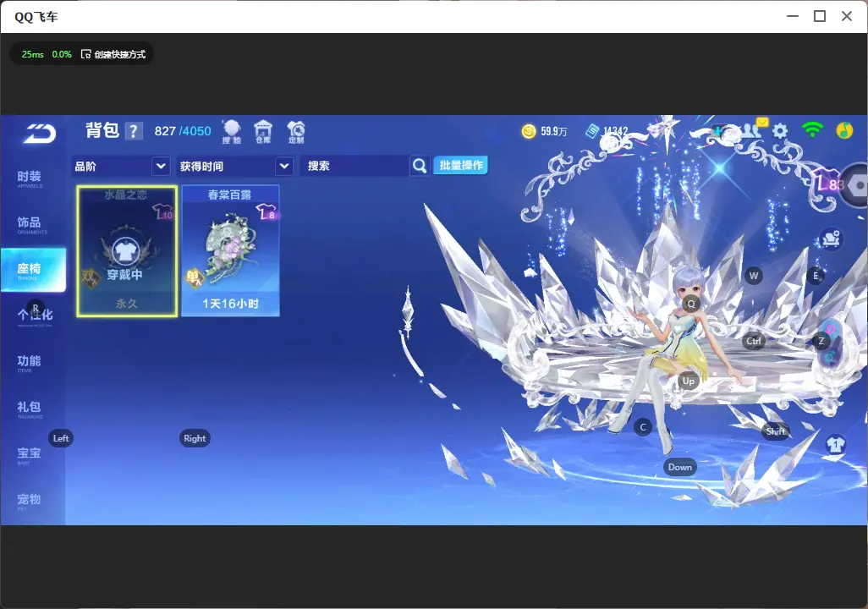Maximize the QQ飞车 window

click(820, 17)
